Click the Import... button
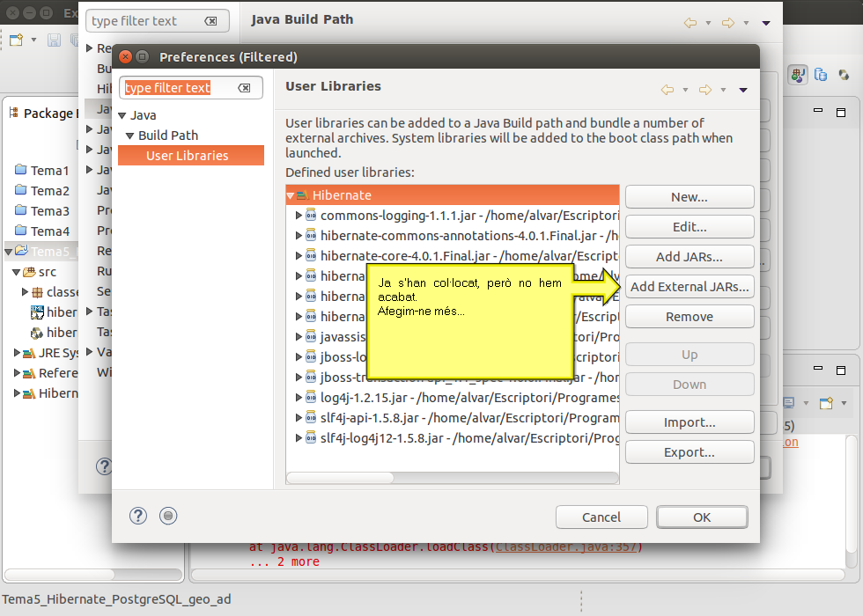 point(689,422)
